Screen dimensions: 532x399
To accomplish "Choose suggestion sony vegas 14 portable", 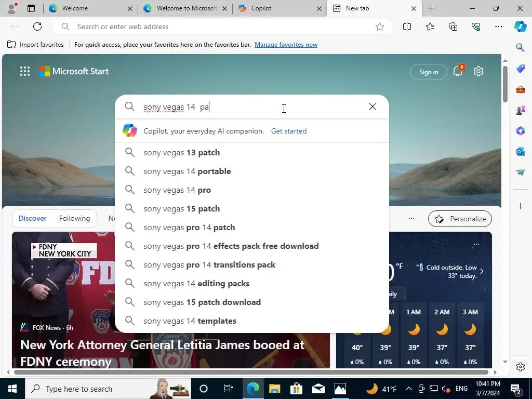I will click(x=252, y=171).
